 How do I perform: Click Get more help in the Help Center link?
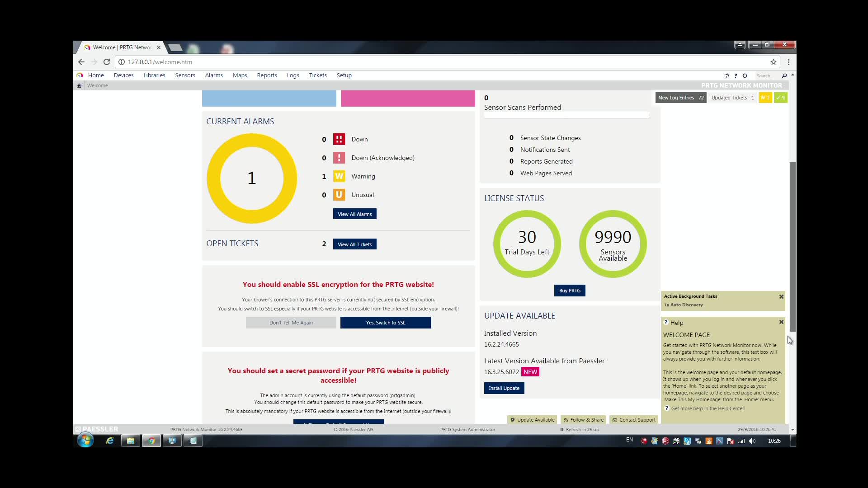click(x=708, y=408)
